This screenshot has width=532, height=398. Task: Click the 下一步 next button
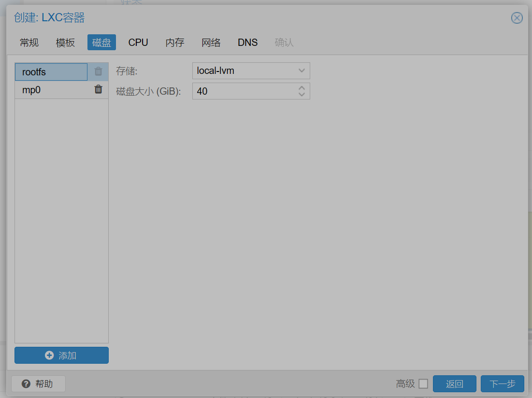pos(502,384)
